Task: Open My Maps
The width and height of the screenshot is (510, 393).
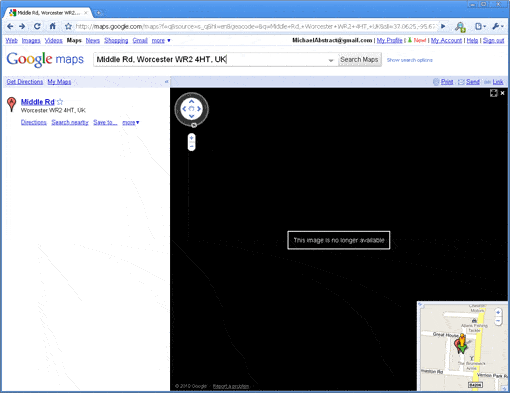Action: coord(59,82)
